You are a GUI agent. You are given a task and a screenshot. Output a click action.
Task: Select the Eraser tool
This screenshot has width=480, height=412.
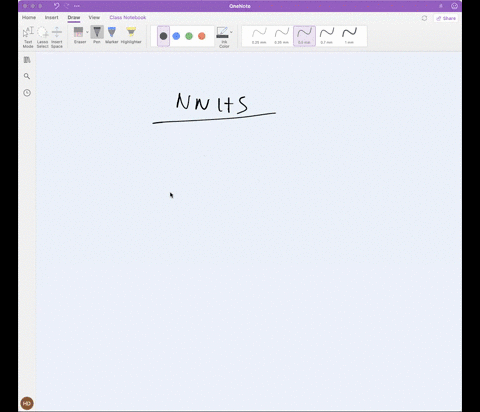click(79, 35)
